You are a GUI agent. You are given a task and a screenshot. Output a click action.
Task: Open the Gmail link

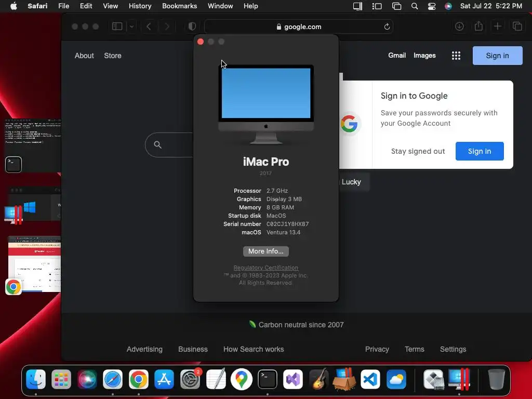(x=397, y=55)
